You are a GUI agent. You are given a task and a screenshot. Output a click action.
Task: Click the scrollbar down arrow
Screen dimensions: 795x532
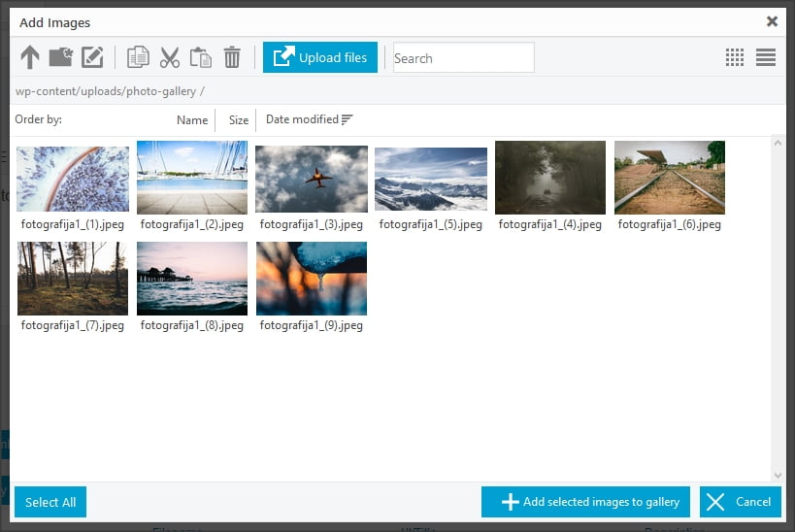[x=778, y=475]
